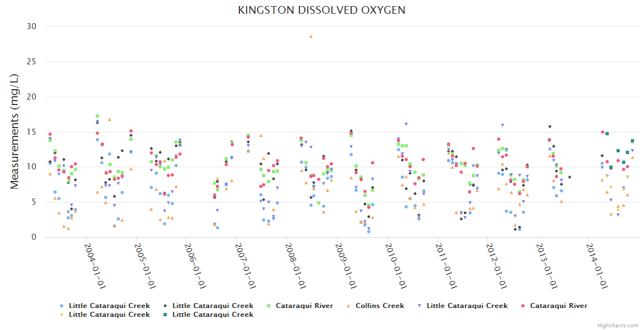
Task: Click the black diamond legend marker
Action: coord(165,306)
